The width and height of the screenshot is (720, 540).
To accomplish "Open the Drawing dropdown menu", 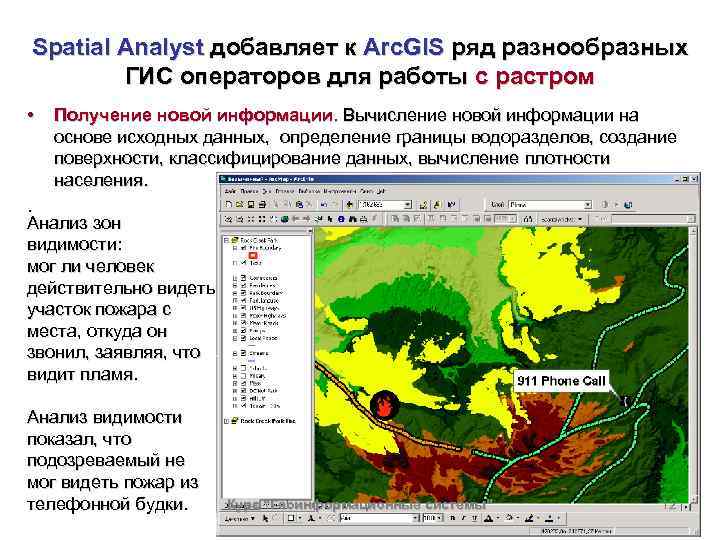I will click(x=239, y=518).
